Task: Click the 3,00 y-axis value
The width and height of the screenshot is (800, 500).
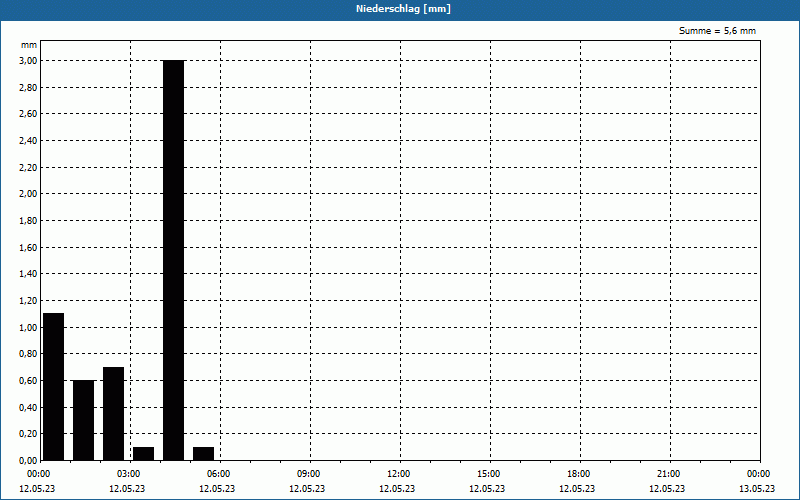Action: (x=28, y=61)
